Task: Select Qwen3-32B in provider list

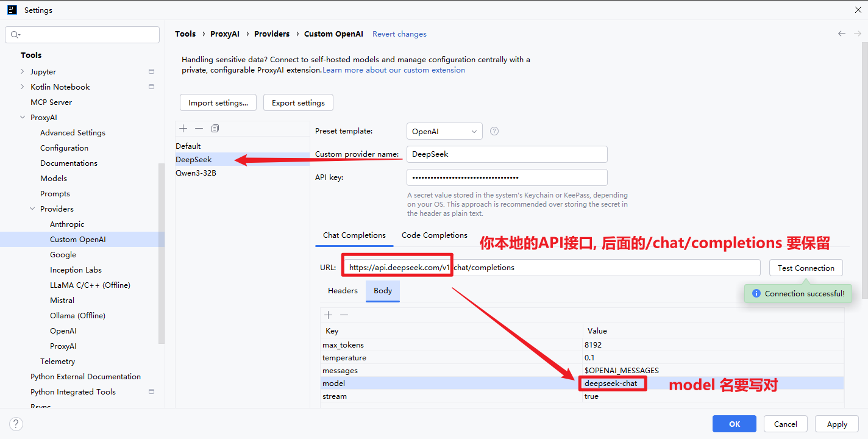Action: (x=243, y=173)
